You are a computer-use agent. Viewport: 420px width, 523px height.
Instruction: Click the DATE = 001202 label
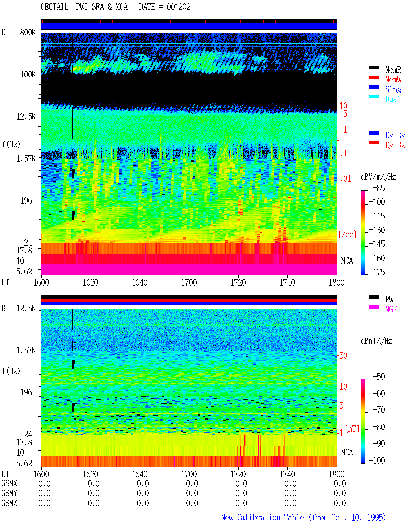[x=165, y=7]
